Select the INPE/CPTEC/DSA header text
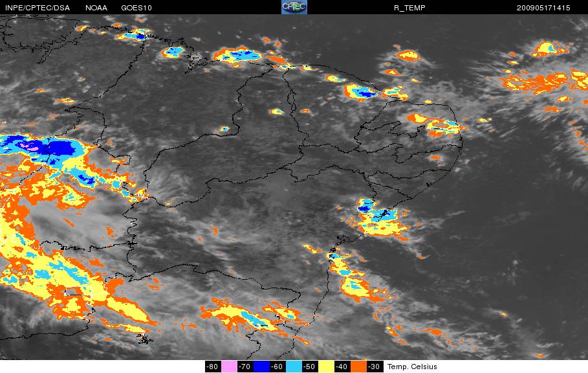The height and width of the screenshot is (373, 588). 38,8
